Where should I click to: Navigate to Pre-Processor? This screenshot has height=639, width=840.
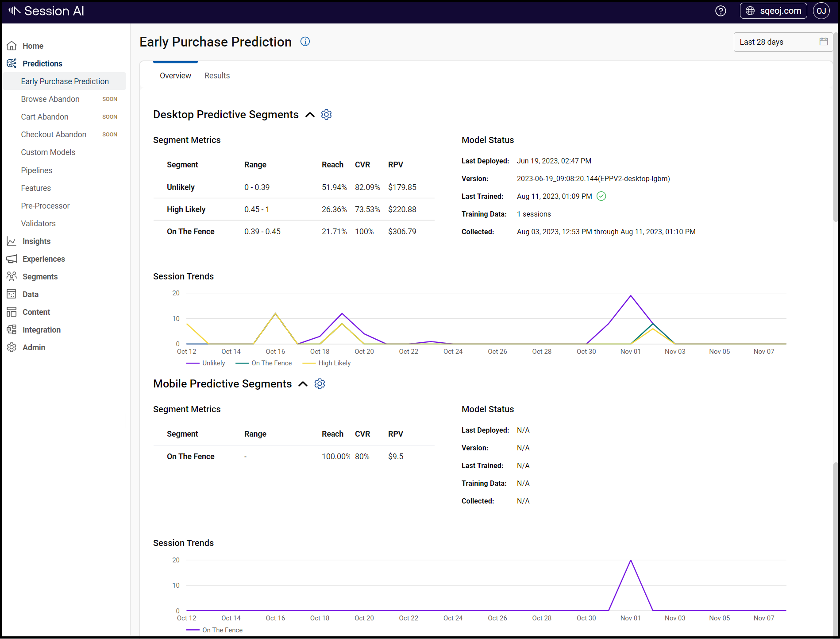(x=45, y=205)
